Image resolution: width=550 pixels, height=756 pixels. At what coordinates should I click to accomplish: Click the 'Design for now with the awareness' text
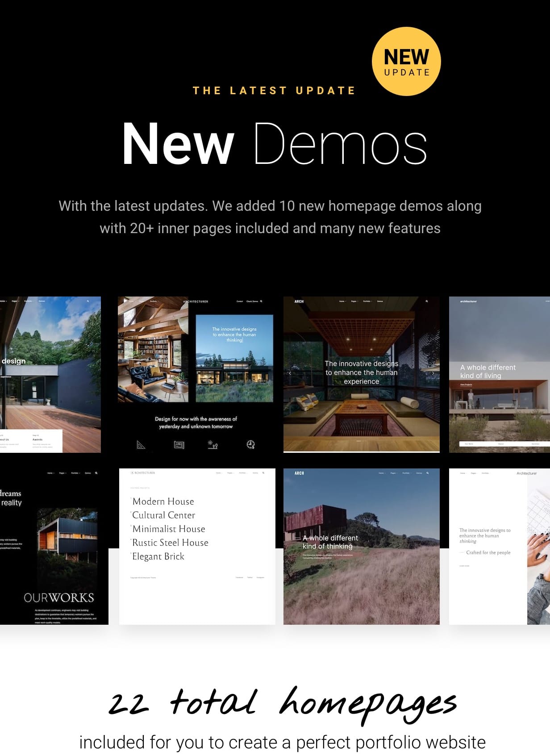196,422
